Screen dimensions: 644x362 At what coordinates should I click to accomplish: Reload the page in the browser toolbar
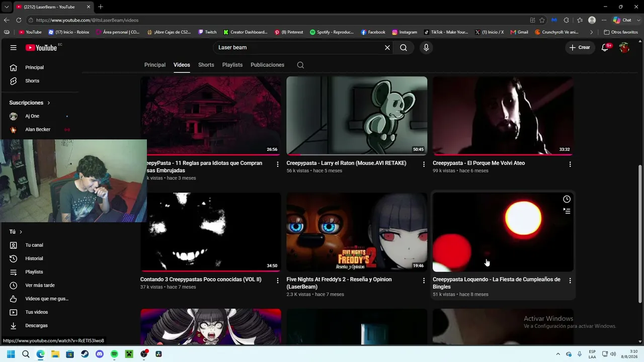click(x=19, y=20)
